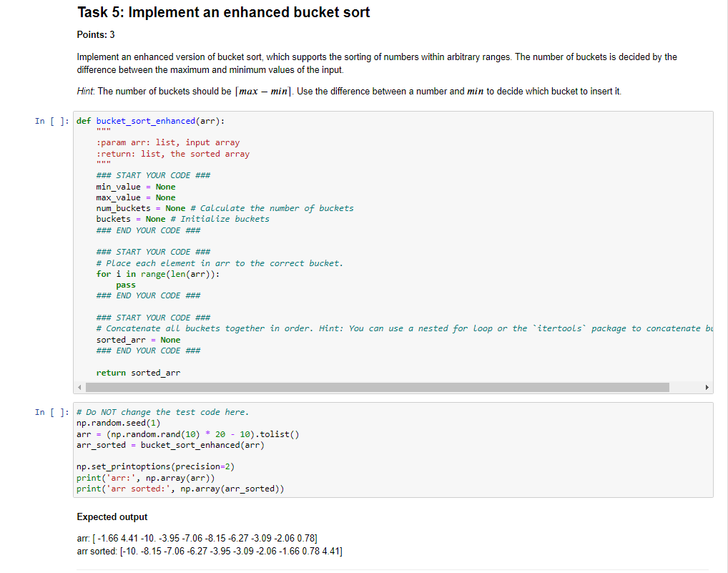This screenshot has width=728, height=573.
Task: Select the Task 5 heading text
Action: (x=224, y=12)
